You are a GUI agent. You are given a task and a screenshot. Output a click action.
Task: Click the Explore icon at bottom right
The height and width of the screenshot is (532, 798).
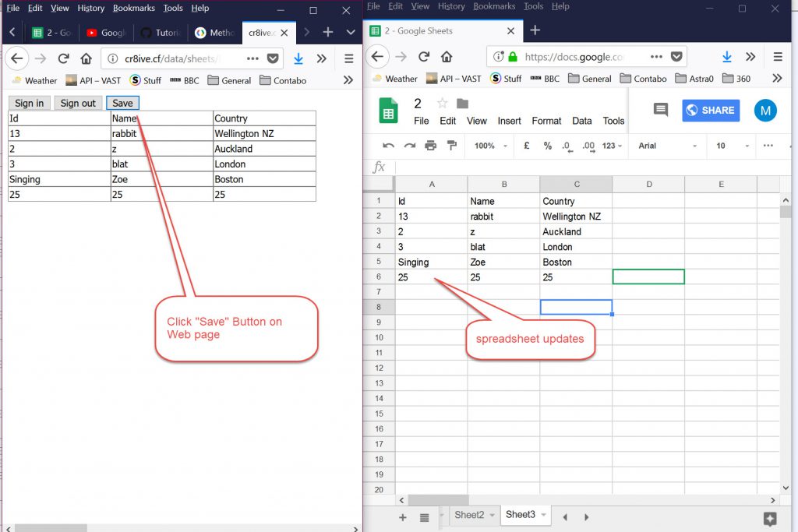[x=770, y=518]
